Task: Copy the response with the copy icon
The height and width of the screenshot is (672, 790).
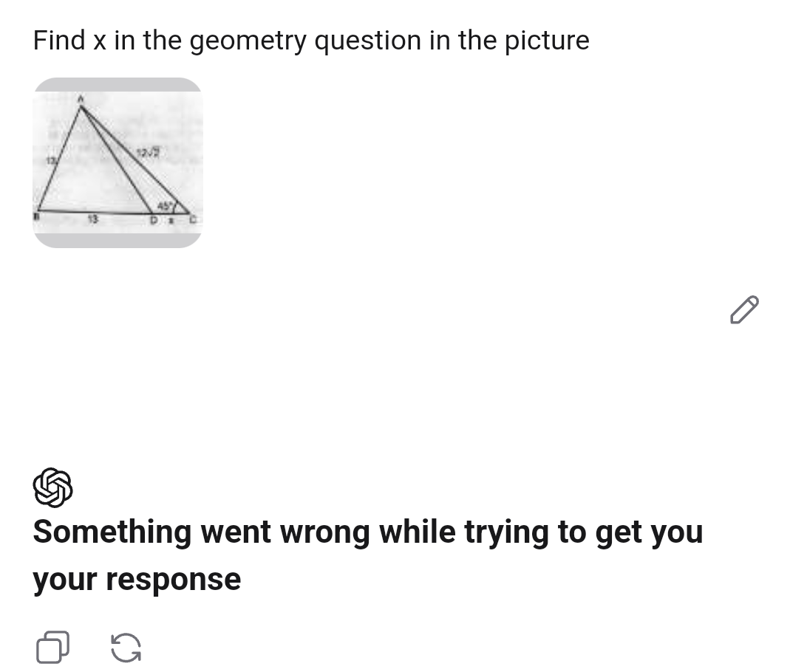Action: click(x=52, y=648)
